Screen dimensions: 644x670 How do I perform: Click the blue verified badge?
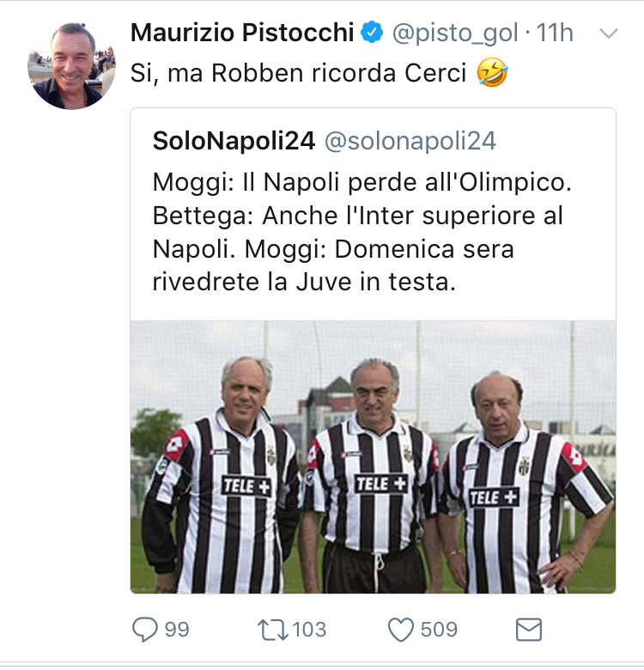pyautogui.click(x=372, y=33)
